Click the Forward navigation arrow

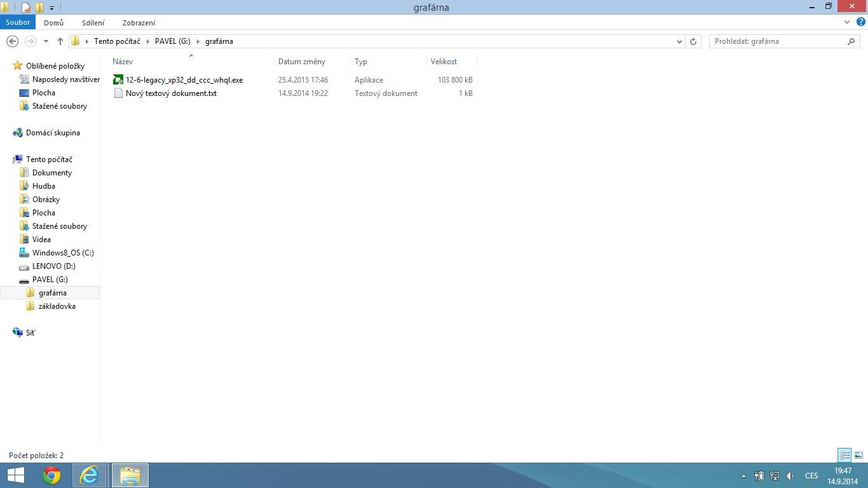click(x=30, y=41)
